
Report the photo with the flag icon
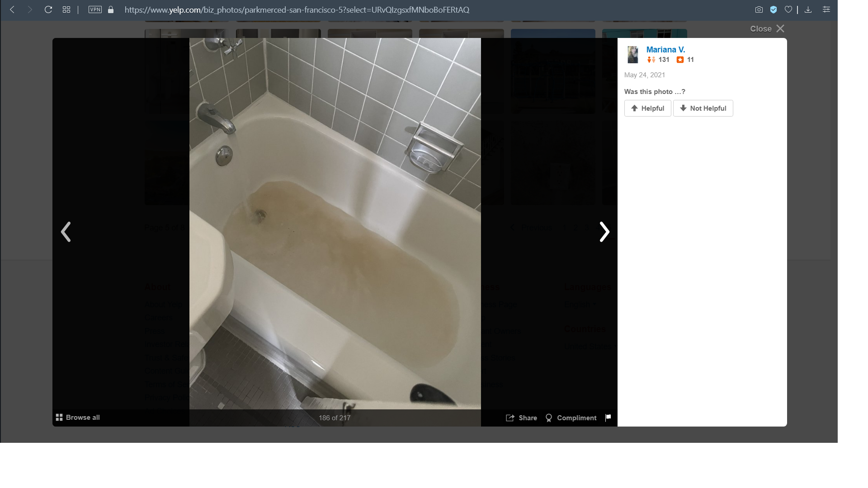pyautogui.click(x=608, y=418)
